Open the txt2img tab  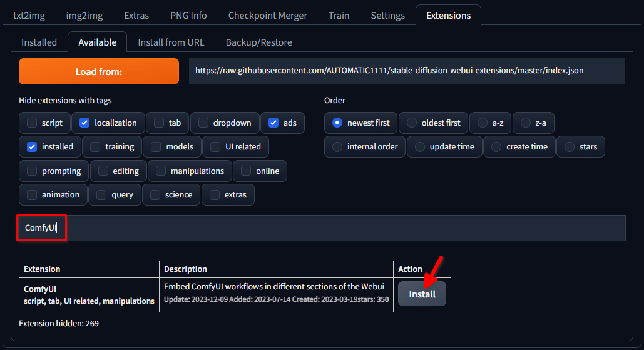click(x=29, y=16)
